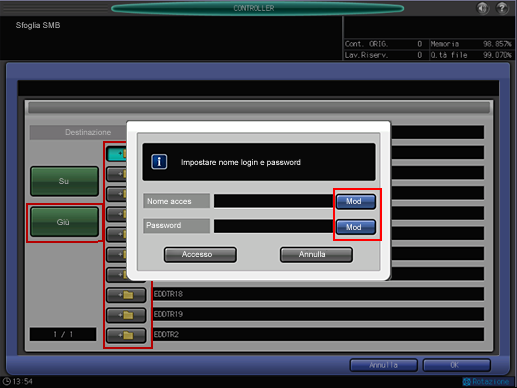Click the highlighted cyan folder button
Image resolution: width=517 pixels, height=388 pixels.
pos(117,154)
